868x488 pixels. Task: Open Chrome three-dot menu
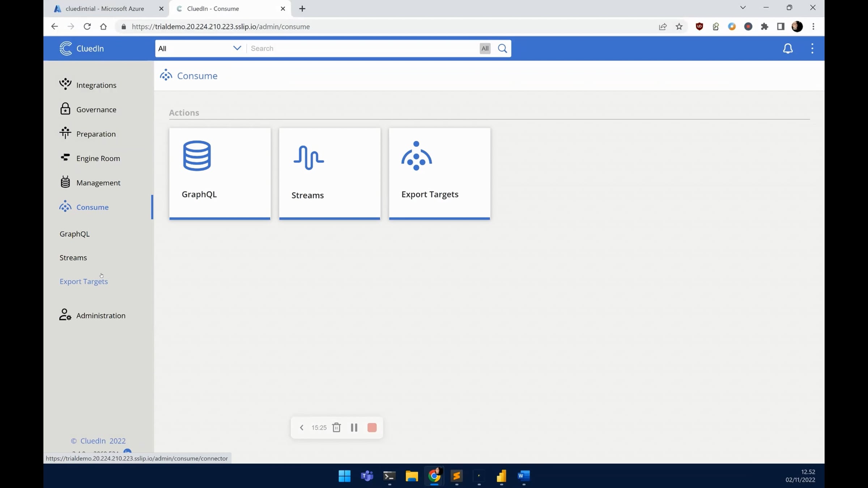click(813, 26)
